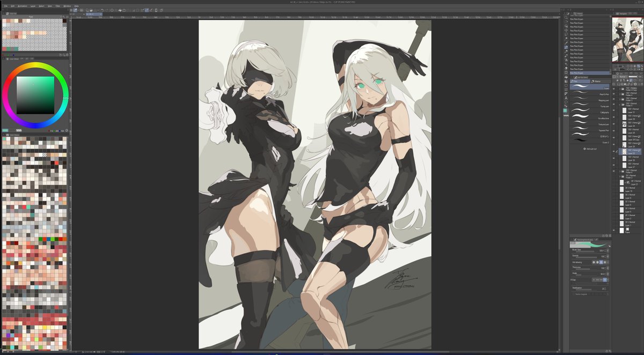Select the Pen tool in tool palette
Image resolution: width=644 pixels, height=355 pixels.
pos(566,47)
